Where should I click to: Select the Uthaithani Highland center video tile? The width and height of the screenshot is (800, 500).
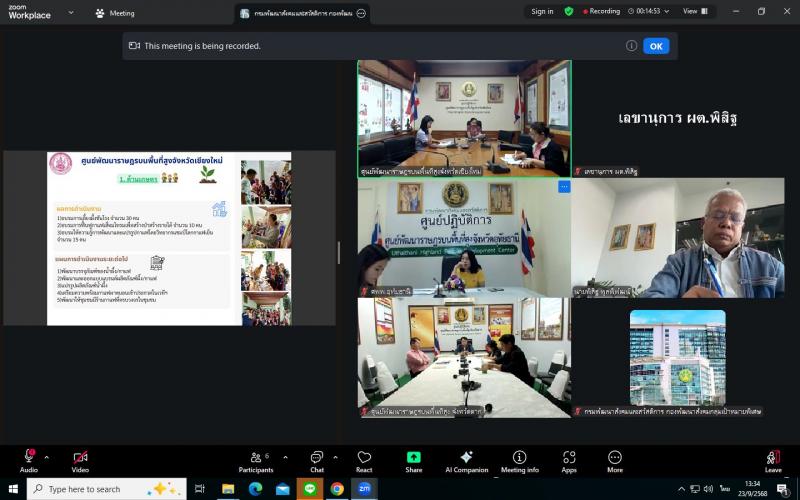[464, 238]
